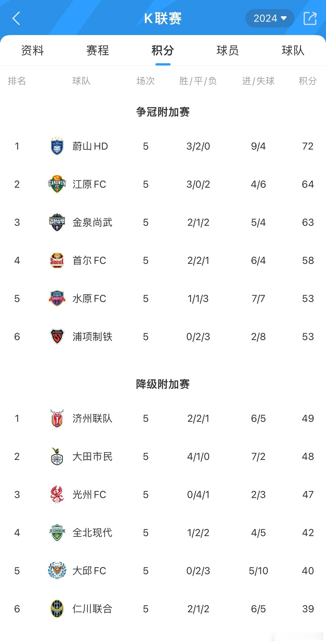Select the 仁川联合 standings row
Viewport: 326px width, 644px height.
pyautogui.click(x=163, y=609)
